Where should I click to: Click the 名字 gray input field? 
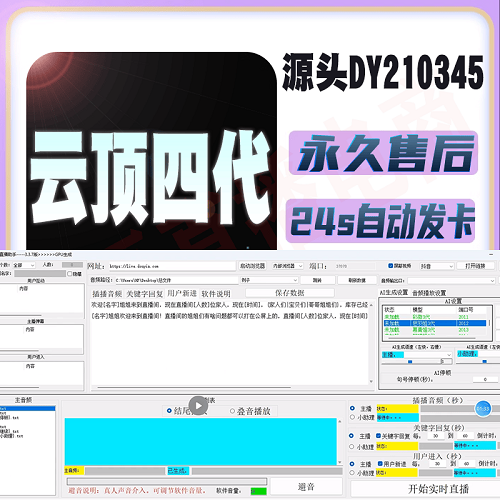tap(40, 274)
